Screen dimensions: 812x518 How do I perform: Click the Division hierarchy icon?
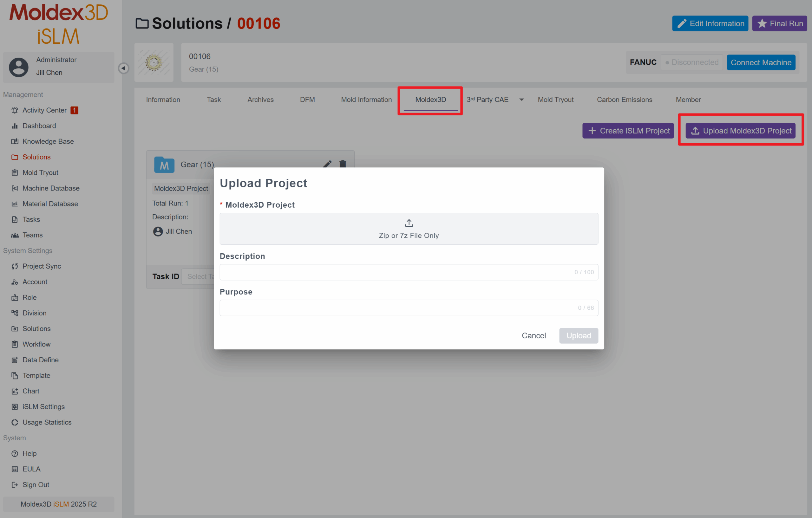pos(15,313)
